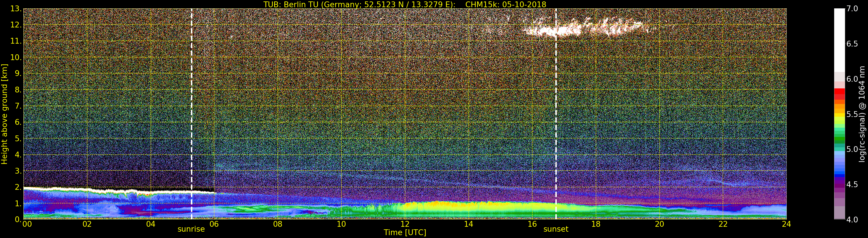Click the '2.' height tick label
Image resolution: width=868 pixels, height=238 pixels.
18,187
